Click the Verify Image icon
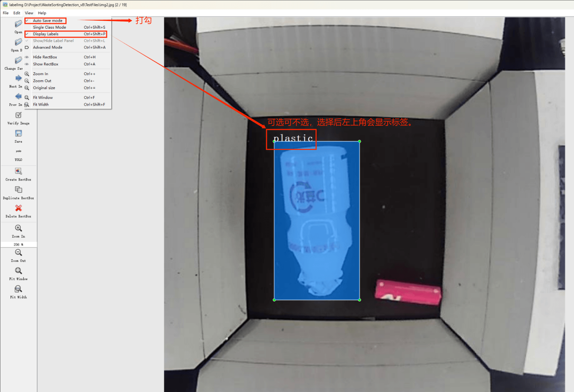 point(18,115)
